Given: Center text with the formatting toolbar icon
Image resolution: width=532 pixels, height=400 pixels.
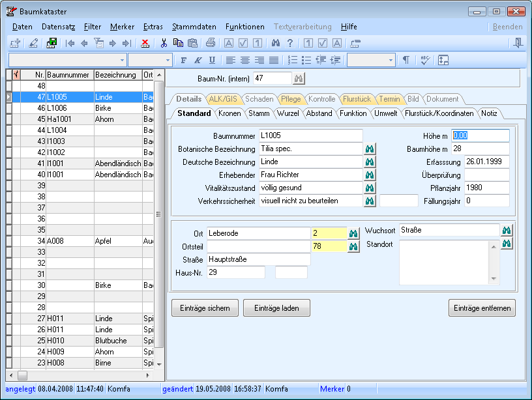Looking at the screenshot, I should [245, 61].
